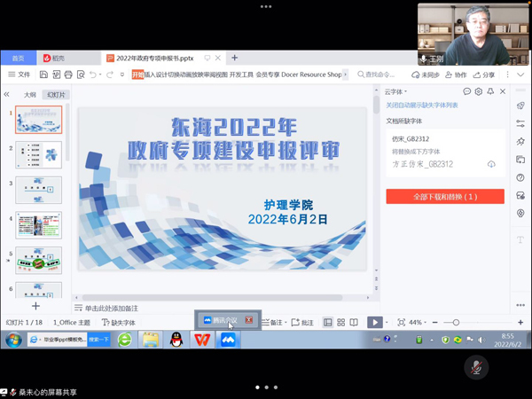Image resolution: width=532 pixels, height=399 pixels.
Task: Open the zoom percentage 44% dropdown
Action: click(418, 323)
